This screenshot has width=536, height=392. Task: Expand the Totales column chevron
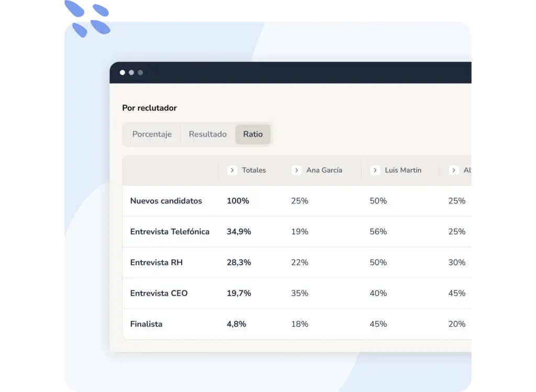coord(232,170)
